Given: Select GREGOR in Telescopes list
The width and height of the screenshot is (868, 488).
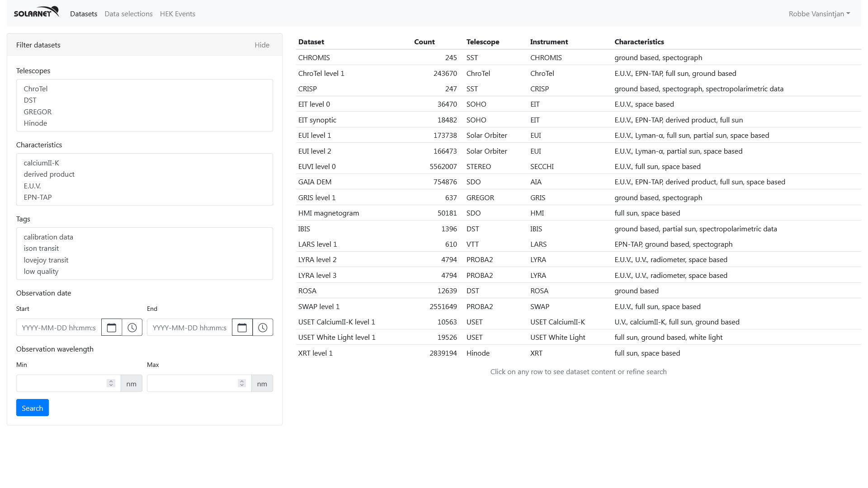Looking at the screenshot, I should tap(145, 112).
